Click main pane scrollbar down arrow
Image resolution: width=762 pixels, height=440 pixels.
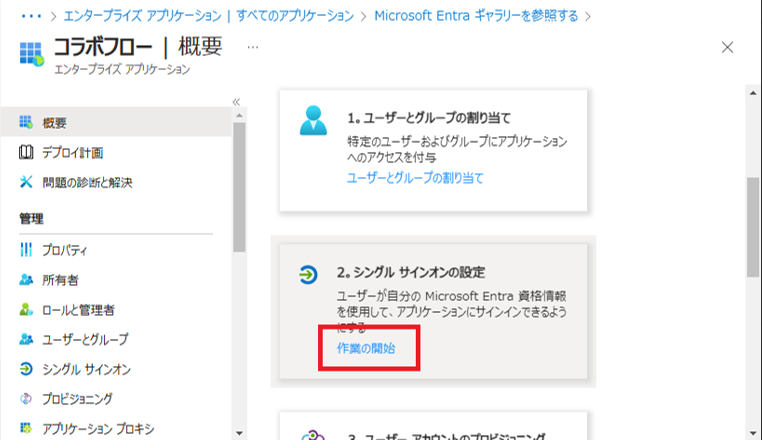point(753,433)
